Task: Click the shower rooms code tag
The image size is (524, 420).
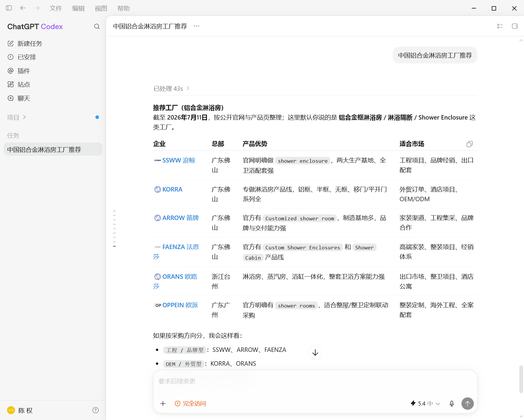Action: (296, 305)
